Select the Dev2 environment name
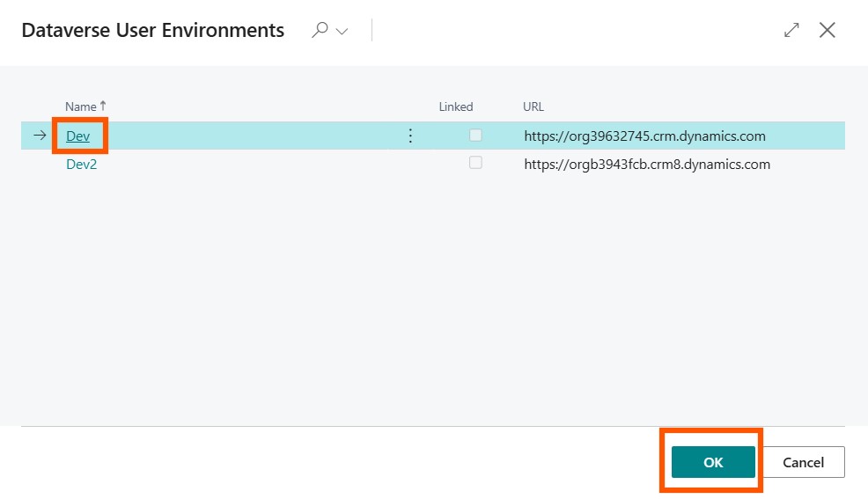Screen dimensions: 868x499 pyautogui.click(x=82, y=164)
